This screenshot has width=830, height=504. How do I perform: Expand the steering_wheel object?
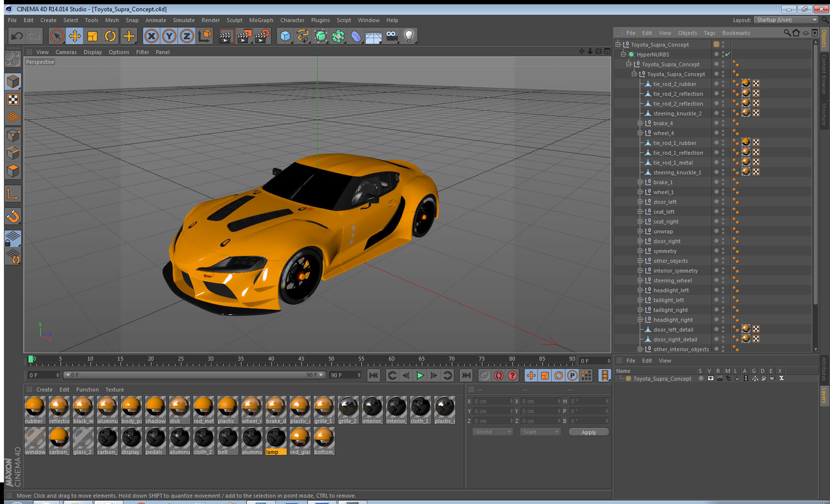(x=640, y=280)
